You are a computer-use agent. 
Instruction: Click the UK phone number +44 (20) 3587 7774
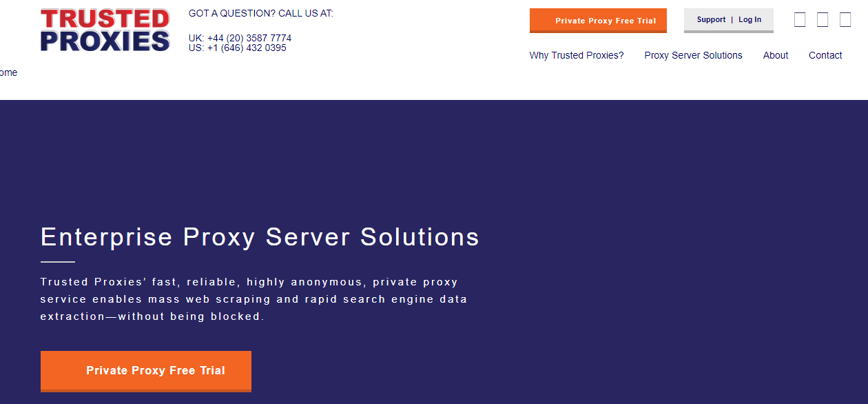[x=249, y=38]
